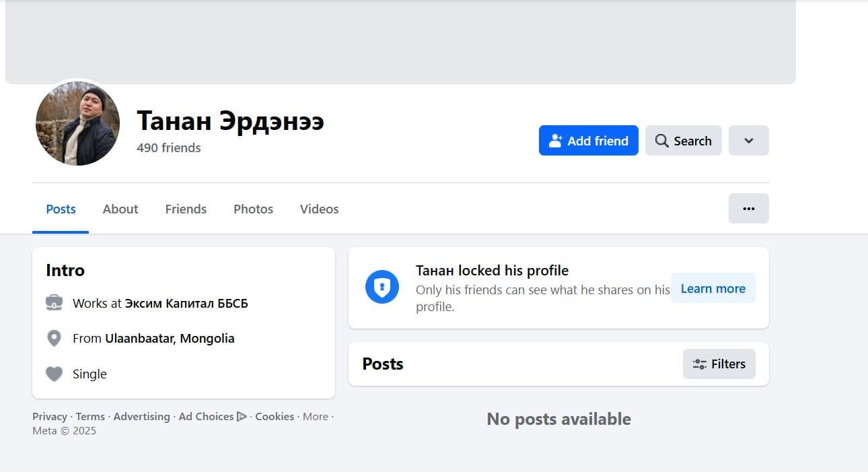
Task: Open the three-dots menu in the tab bar
Action: [x=748, y=209]
